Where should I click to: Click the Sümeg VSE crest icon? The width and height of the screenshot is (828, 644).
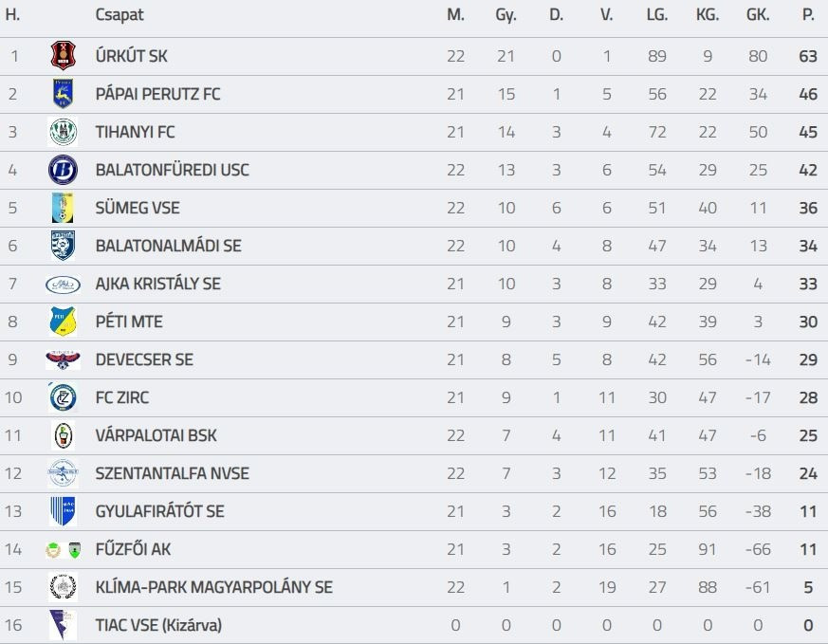(63, 208)
